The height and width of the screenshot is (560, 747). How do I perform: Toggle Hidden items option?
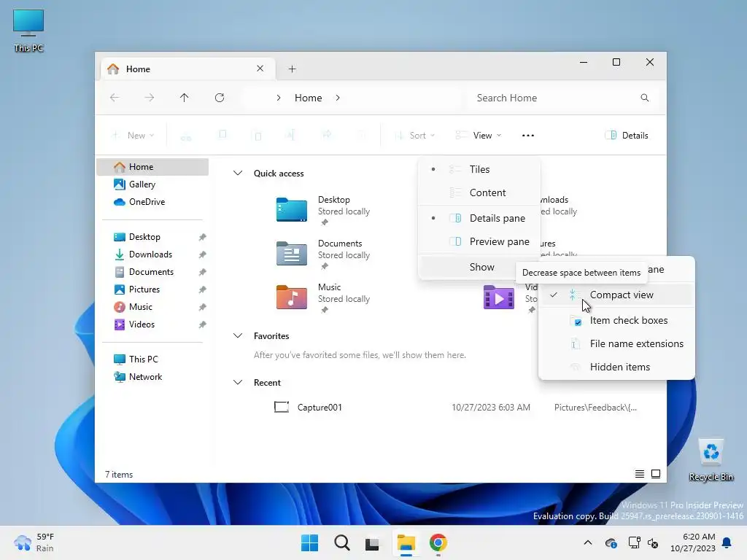[x=616, y=367]
